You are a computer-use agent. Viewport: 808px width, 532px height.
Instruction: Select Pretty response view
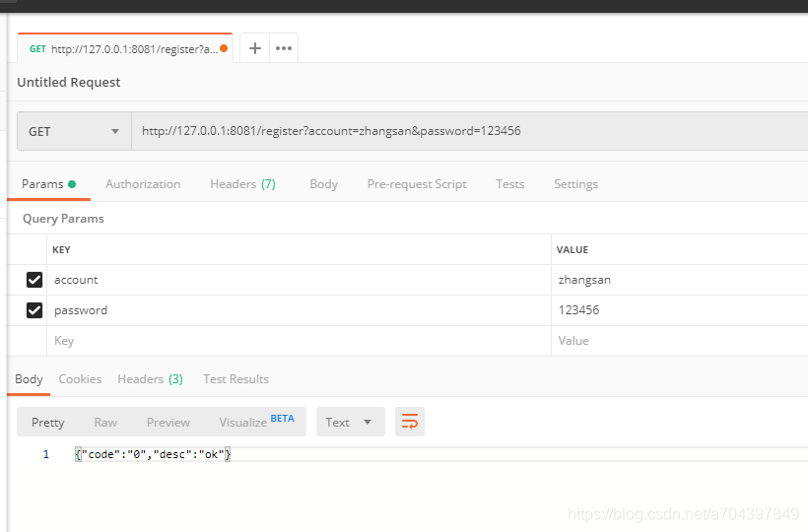pyautogui.click(x=48, y=423)
